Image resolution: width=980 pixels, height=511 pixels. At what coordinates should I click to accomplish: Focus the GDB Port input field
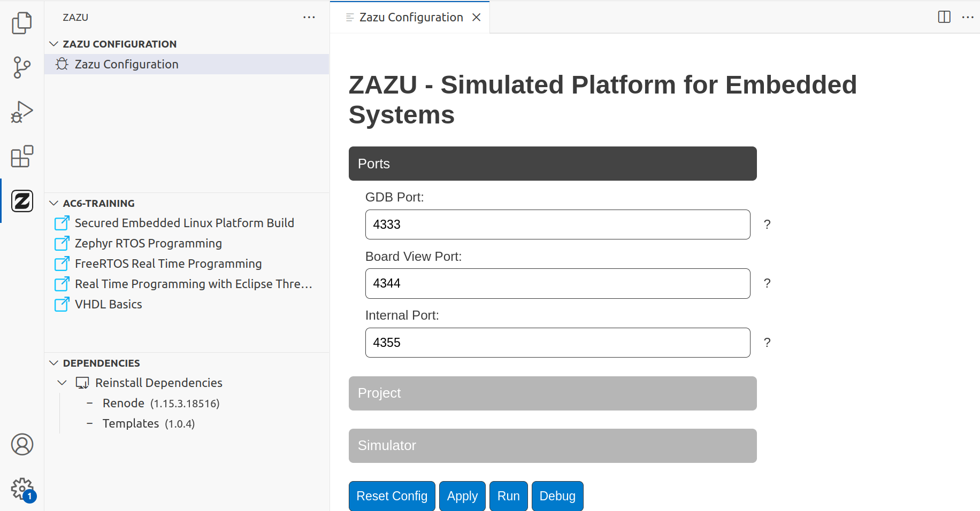(557, 224)
